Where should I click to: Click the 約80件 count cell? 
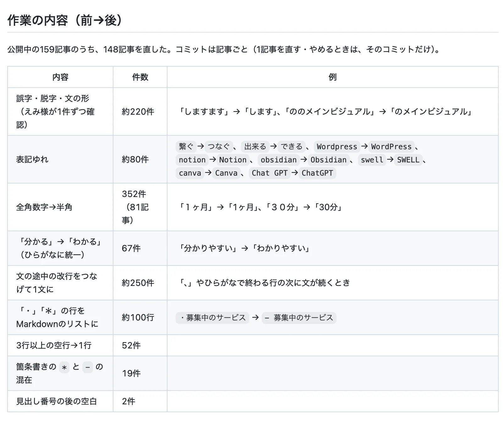(140, 159)
